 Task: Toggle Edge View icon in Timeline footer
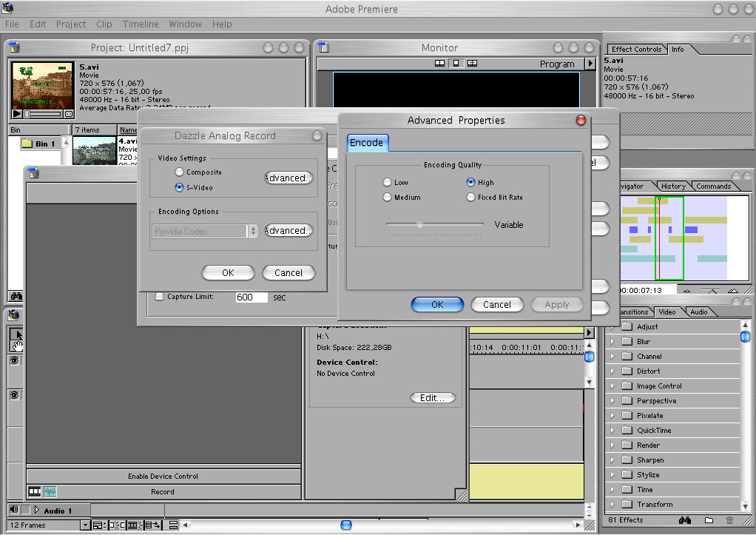(x=135, y=525)
